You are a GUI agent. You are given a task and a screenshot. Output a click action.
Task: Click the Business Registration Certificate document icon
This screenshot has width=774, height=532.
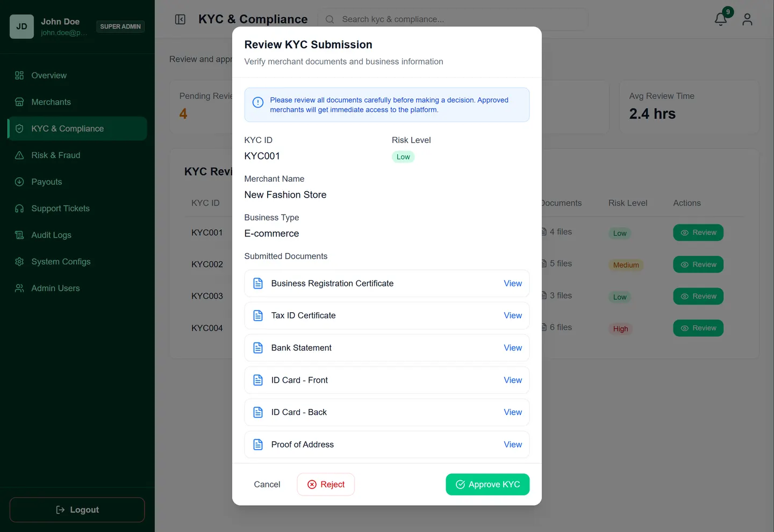[x=258, y=283]
